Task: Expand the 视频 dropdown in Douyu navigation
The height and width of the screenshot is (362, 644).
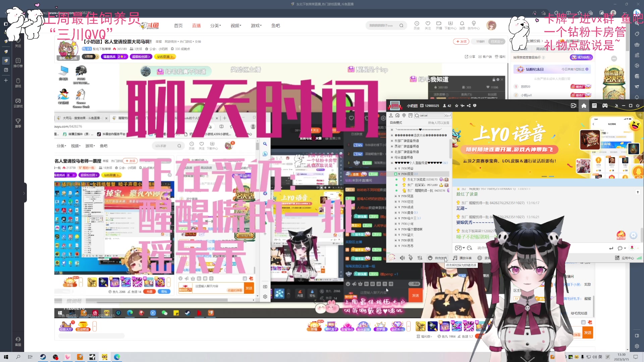Action: [x=236, y=25]
